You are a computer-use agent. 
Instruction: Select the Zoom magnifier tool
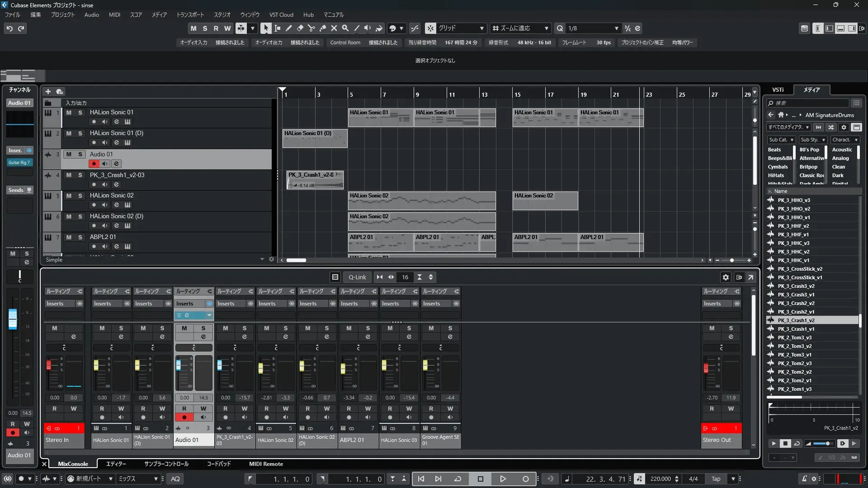[345, 28]
